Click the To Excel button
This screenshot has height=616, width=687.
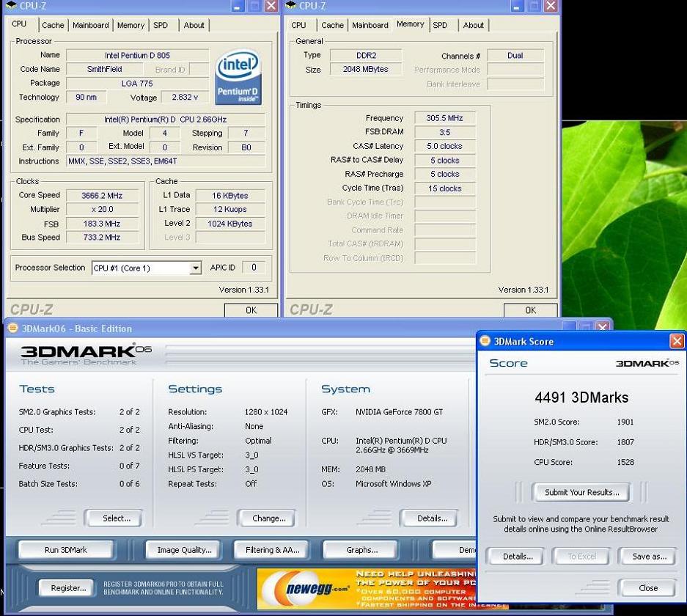point(582,557)
